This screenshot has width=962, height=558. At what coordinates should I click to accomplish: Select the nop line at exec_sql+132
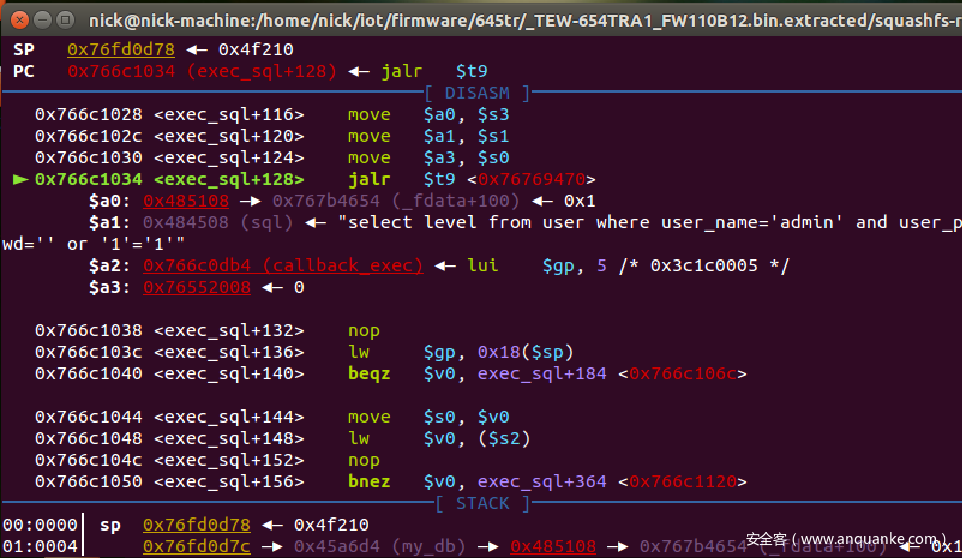(x=207, y=331)
